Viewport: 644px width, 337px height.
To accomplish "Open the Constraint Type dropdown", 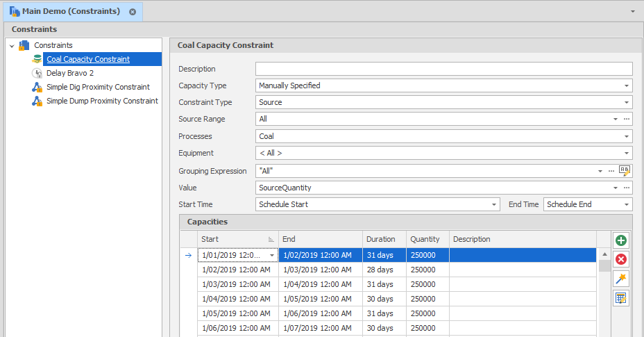I will 627,102.
